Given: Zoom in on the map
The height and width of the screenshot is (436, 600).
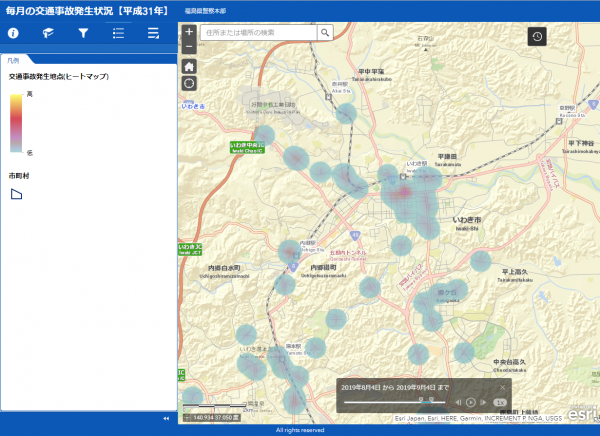Looking at the screenshot, I should point(189,32).
